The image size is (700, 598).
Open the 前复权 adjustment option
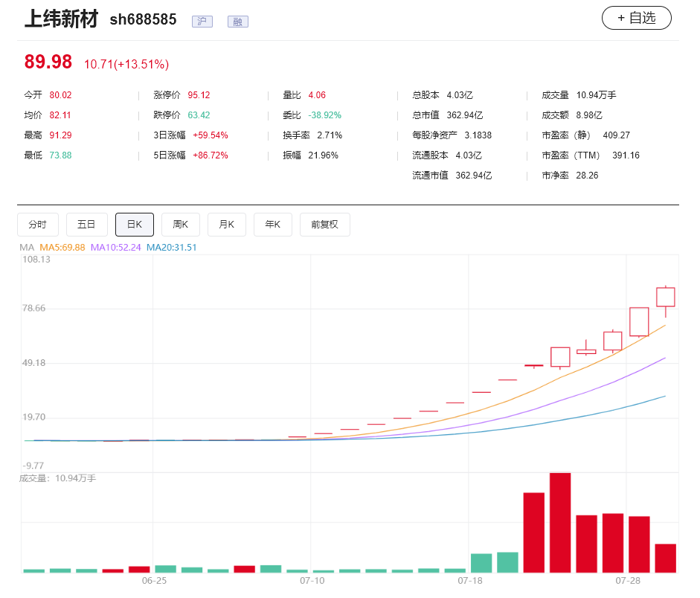(325, 225)
